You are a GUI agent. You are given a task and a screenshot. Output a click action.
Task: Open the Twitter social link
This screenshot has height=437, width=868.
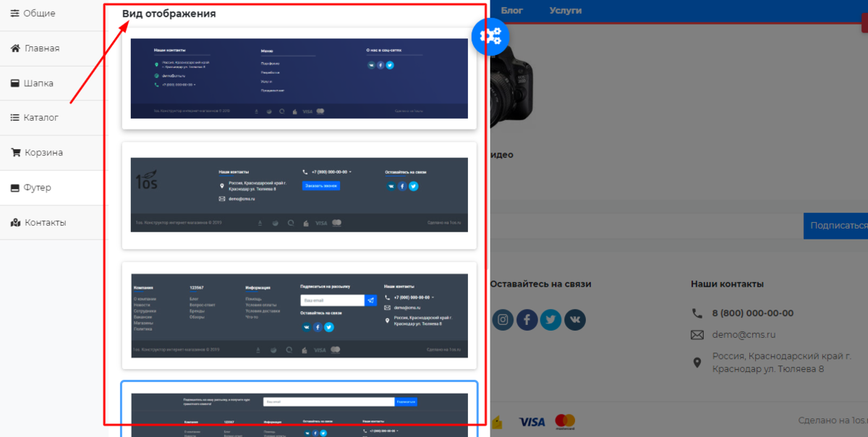click(x=551, y=319)
